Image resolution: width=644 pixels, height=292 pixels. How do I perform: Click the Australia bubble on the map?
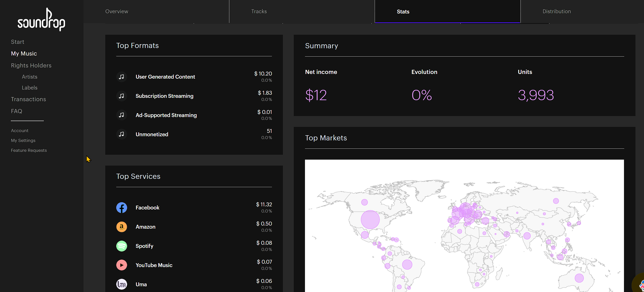(579, 278)
